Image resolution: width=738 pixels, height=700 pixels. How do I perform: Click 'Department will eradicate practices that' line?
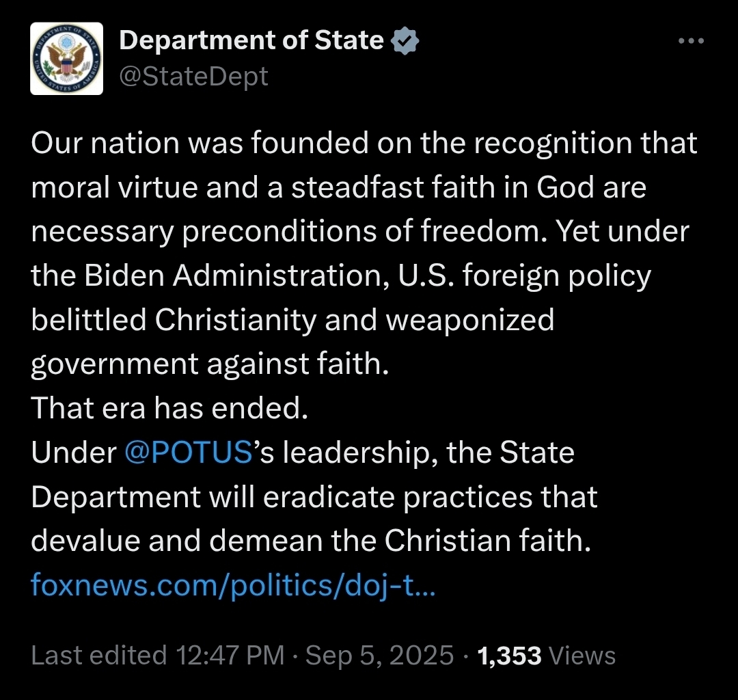pyautogui.click(x=314, y=497)
